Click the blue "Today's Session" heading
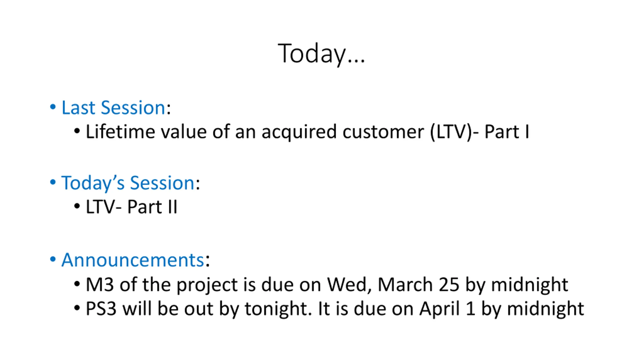The image size is (644, 362). click(x=128, y=183)
